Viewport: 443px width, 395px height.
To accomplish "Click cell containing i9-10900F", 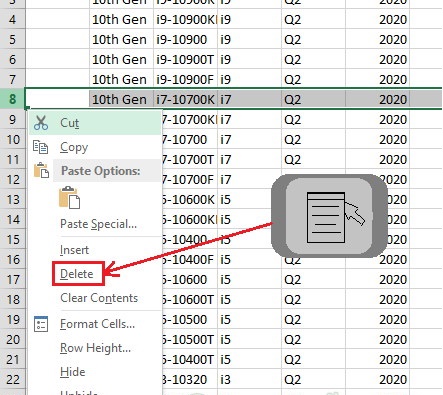I will tap(185, 79).
